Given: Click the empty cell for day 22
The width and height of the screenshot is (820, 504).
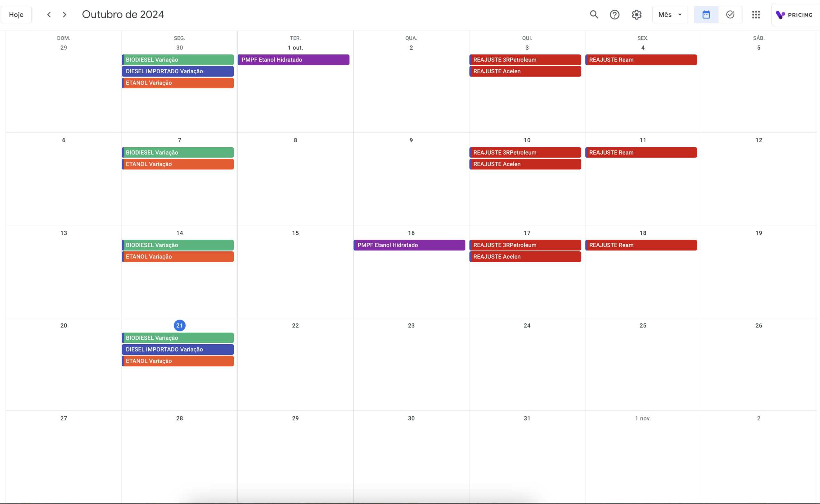Looking at the screenshot, I should click(295, 363).
